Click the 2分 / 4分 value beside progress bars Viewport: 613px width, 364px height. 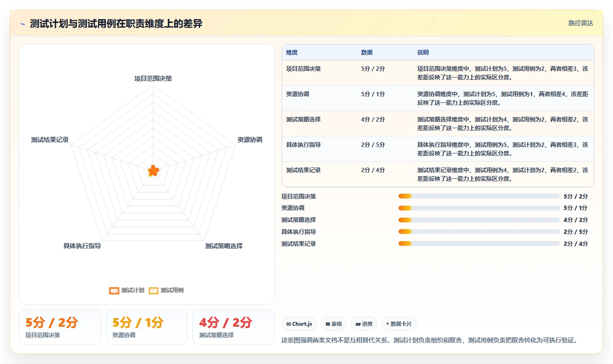pos(576,244)
